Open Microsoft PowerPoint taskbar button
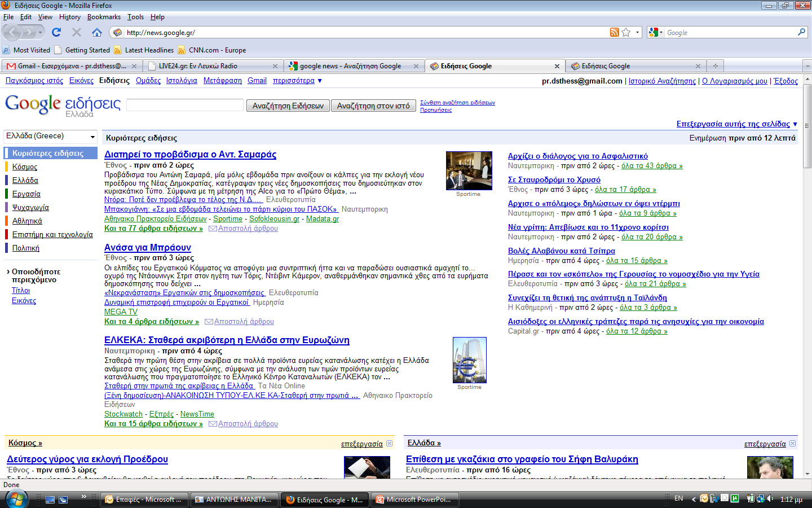This screenshot has width=812, height=508. [414, 500]
